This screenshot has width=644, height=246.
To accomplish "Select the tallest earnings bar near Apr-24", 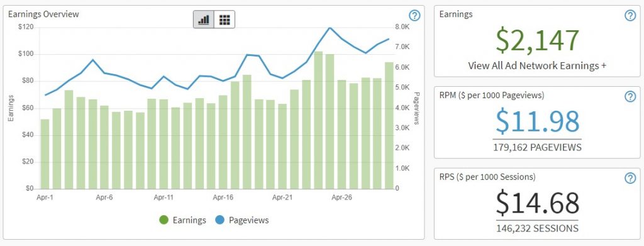I will pyautogui.click(x=318, y=120).
